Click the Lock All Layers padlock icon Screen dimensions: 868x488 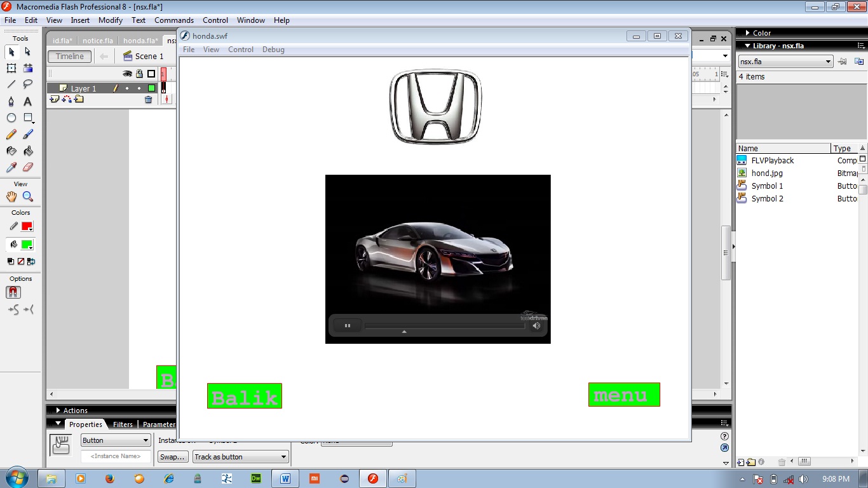pyautogui.click(x=139, y=74)
